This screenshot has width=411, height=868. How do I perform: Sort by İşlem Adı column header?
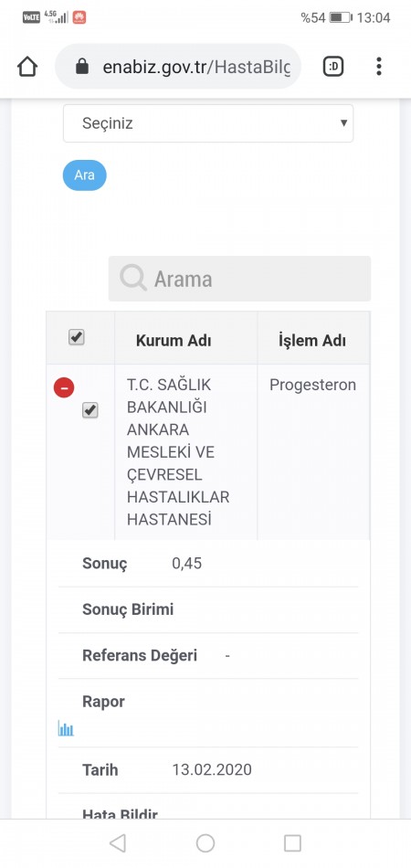coord(312,341)
